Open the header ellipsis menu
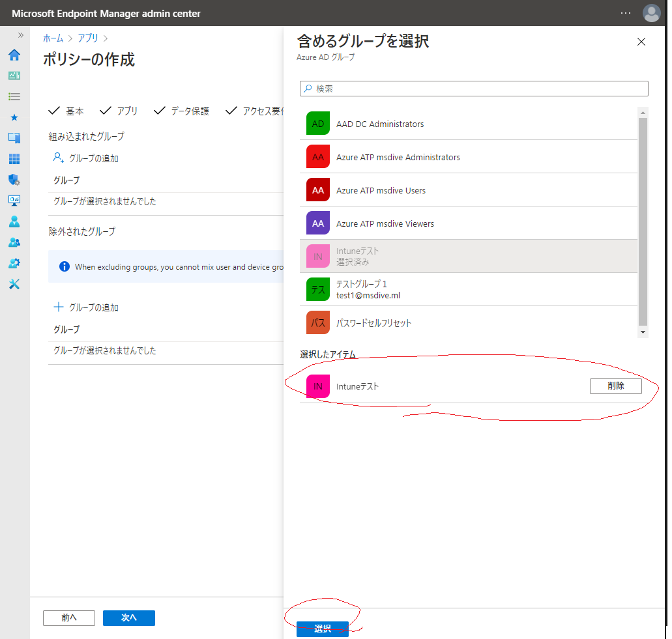This screenshot has height=639, width=672. 626,13
